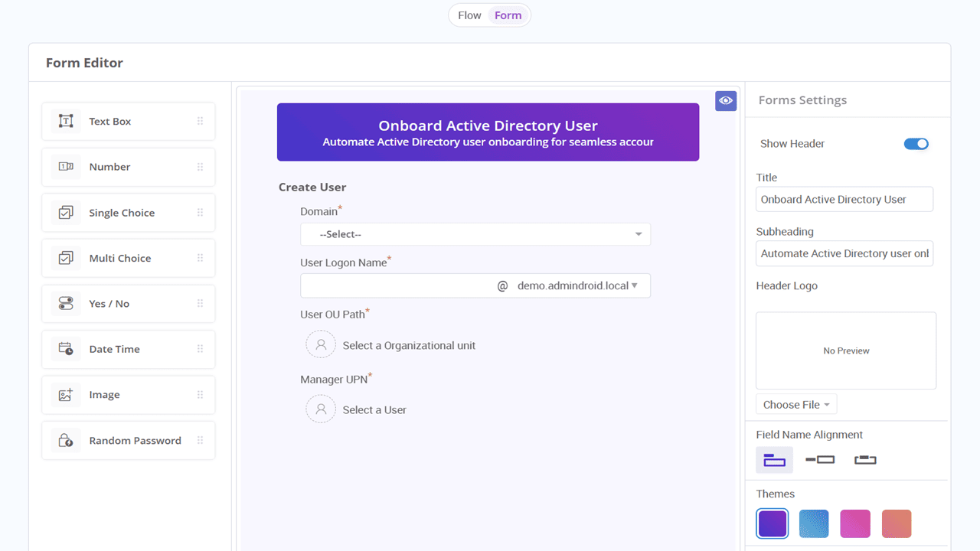Pick the Multi Choice field icon

[x=66, y=258]
